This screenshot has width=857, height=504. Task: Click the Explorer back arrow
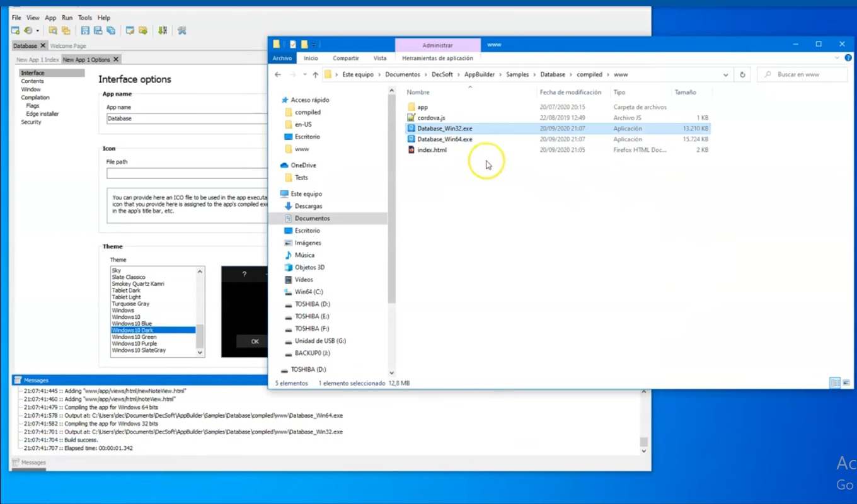pos(278,74)
